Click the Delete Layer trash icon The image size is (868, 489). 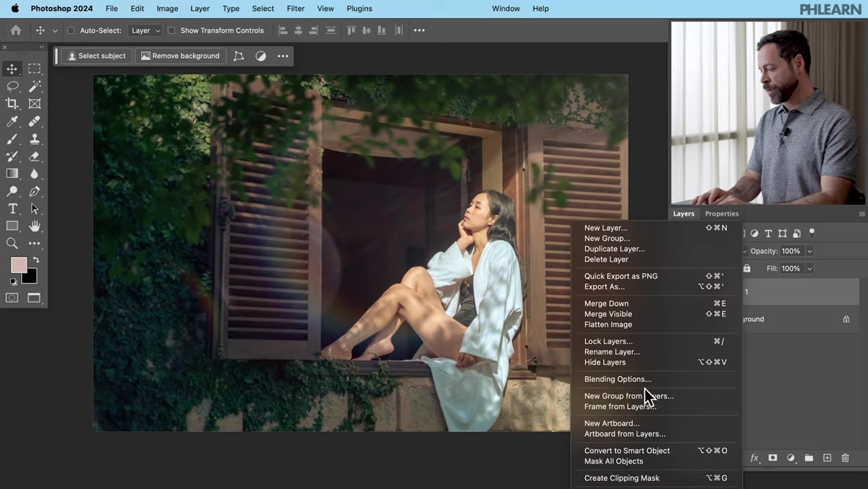coord(845,458)
